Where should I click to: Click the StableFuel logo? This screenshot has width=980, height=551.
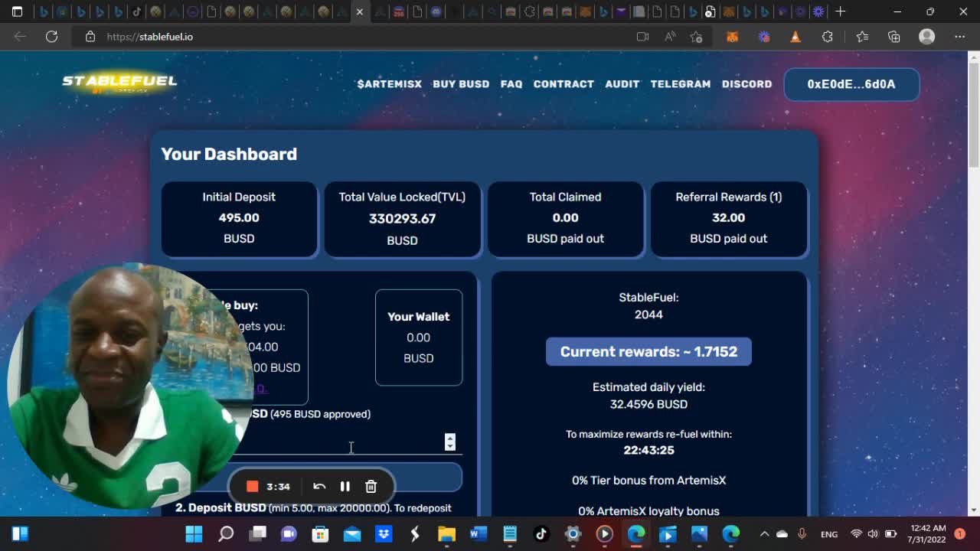(119, 83)
